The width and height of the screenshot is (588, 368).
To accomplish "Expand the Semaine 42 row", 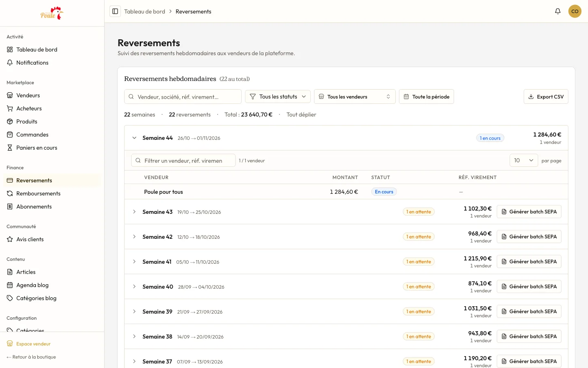I will point(134,237).
